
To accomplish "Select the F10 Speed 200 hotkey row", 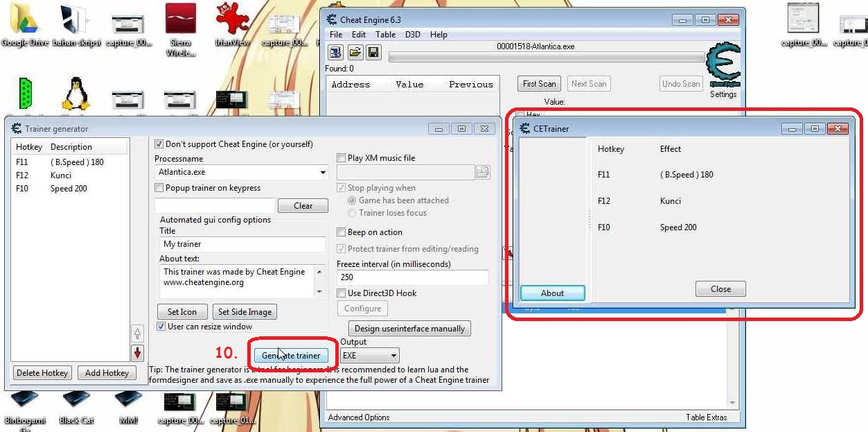I will pyautogui.click(x=70, y=189).
